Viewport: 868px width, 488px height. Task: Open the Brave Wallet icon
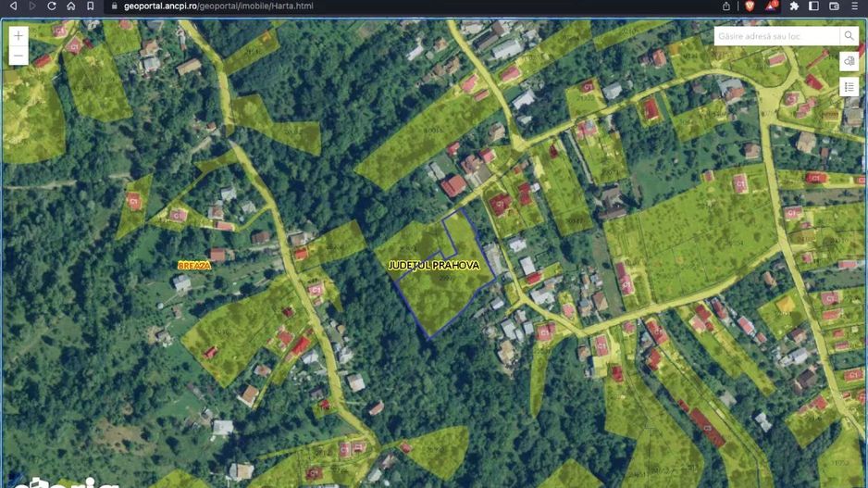click(x=834, y=6)
